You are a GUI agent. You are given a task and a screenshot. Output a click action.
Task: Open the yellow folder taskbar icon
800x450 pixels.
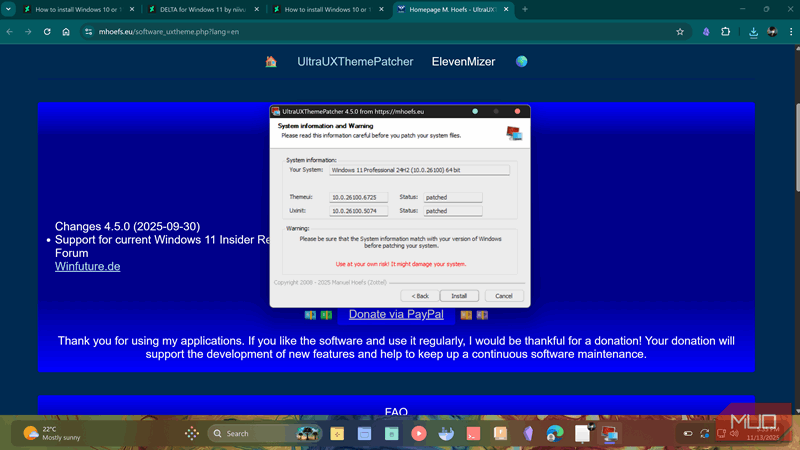[x=337, y=434]
